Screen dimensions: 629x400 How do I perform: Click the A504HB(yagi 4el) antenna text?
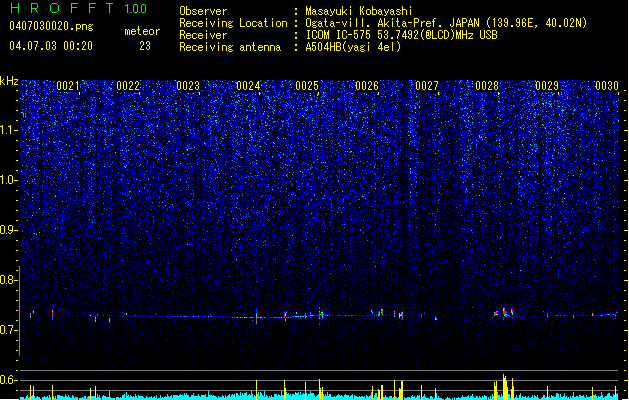coord(353,47)
